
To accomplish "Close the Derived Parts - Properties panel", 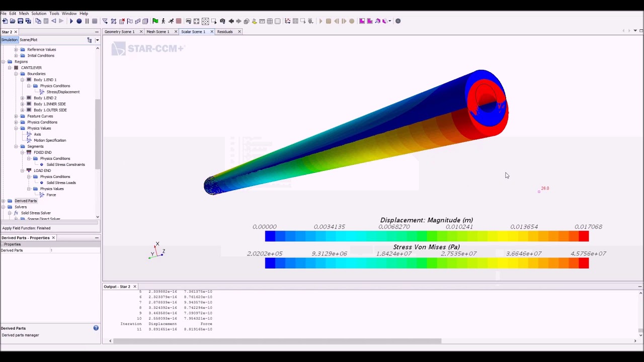I will 53,238.
